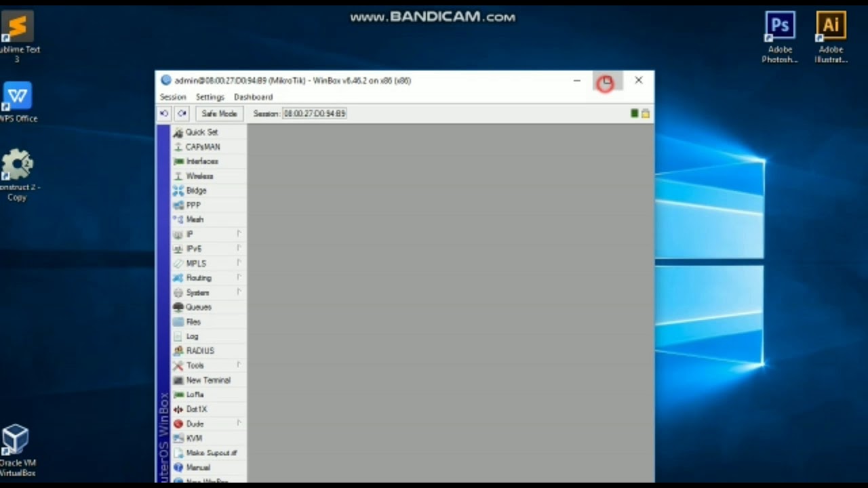This screenshot has width=868, height=488.
Task: Toggle the Safe Mode button
Action: coord(219,114)
